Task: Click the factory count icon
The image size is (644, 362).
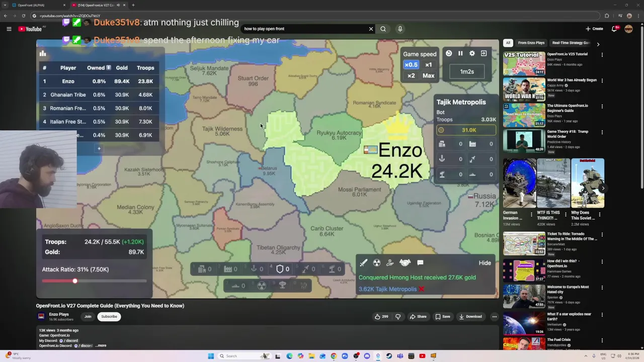Action: click(x=472, y=144)
